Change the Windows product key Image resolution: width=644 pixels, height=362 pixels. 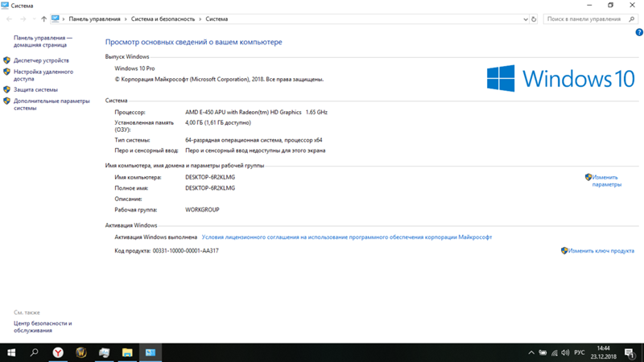(x=601, y=251)
